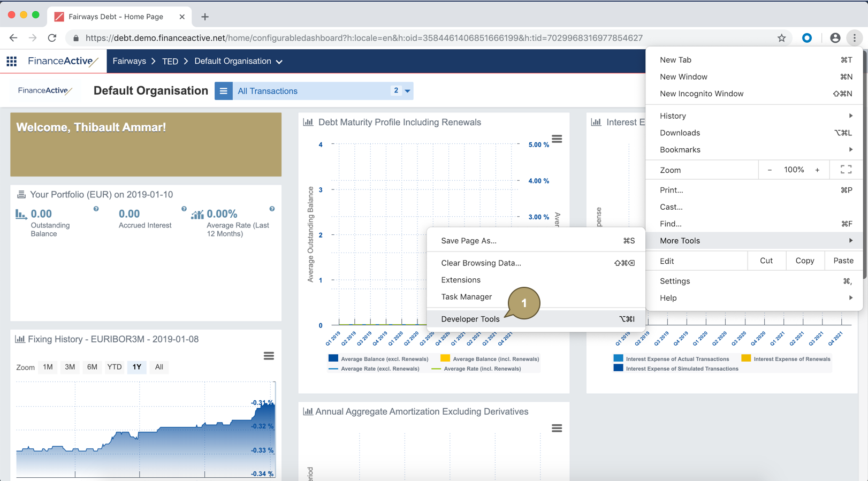868x481 pixels.
Task: Click the Copy button in Edit row
Action: coord(804,261)
